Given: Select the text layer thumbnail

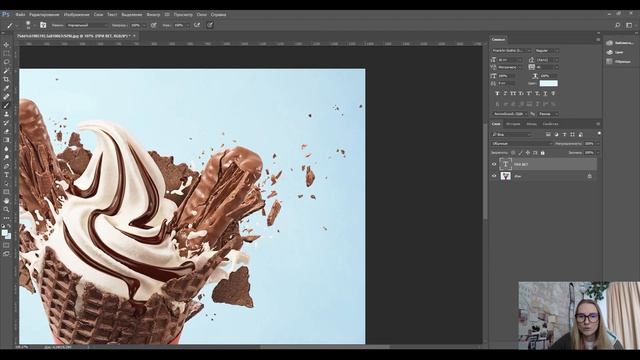Looking at the screenshot, I should [505, 164].
